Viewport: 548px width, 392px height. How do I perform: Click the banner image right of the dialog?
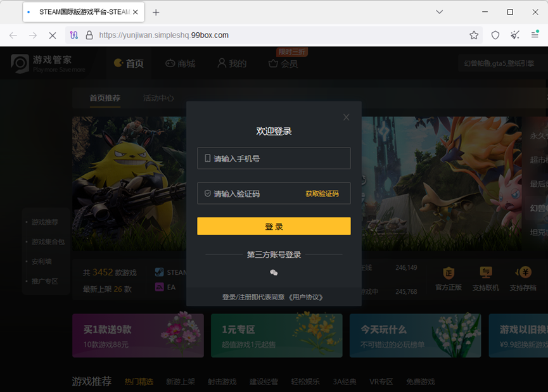[x=442, y=184]
